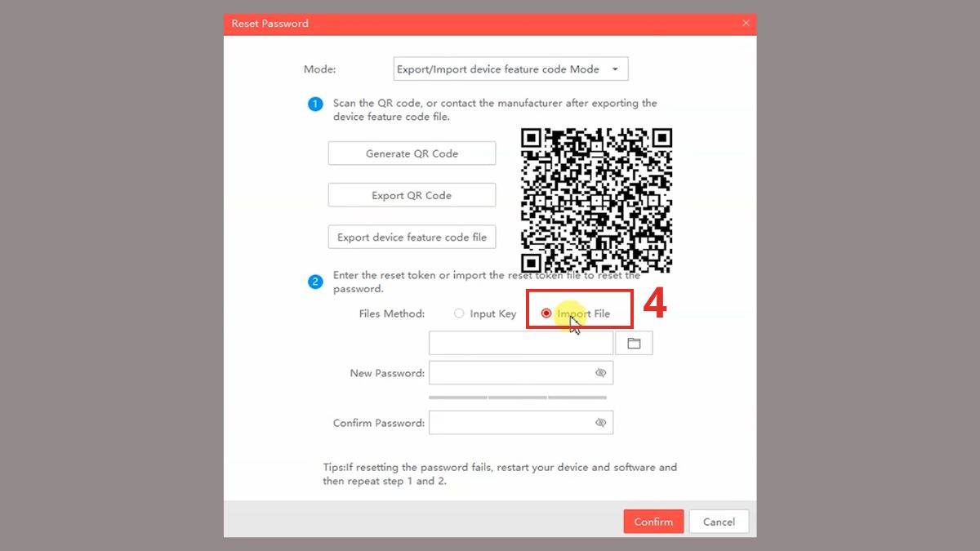Click the New Password input field
This screenshot has height=551, width=980.
click(521, 373)
